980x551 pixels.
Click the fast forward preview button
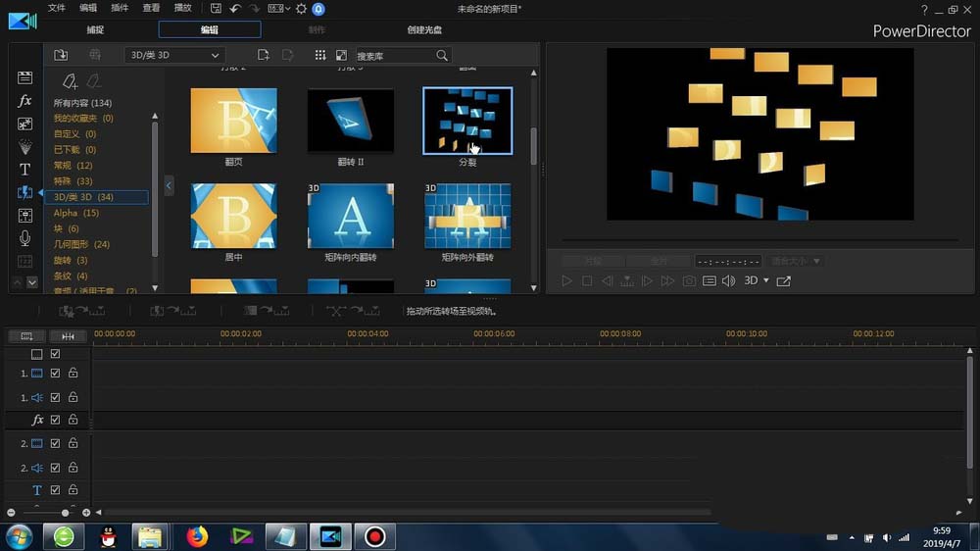(667, 280)
